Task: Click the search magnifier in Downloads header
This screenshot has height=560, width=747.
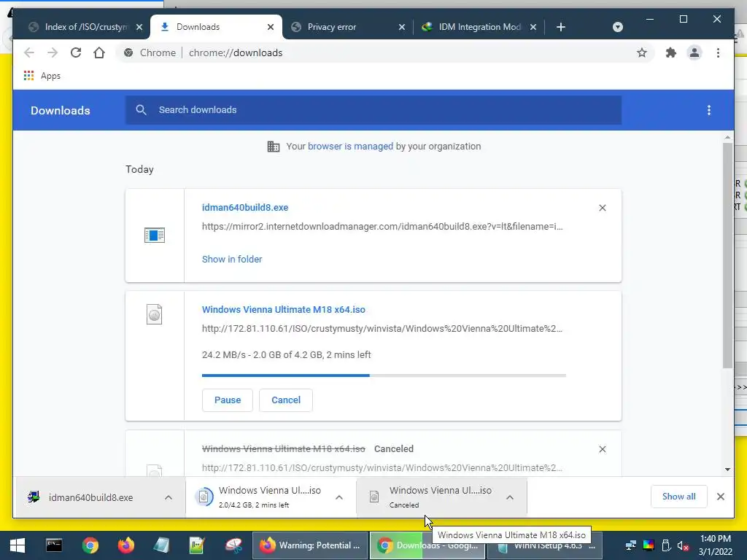Action: pos(141,110)
